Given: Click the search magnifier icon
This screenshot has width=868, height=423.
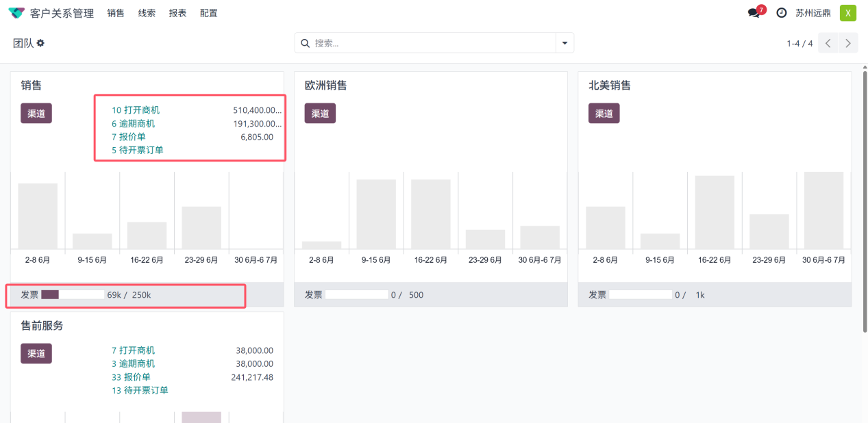Looking at the screenshot, I should 306,43.
